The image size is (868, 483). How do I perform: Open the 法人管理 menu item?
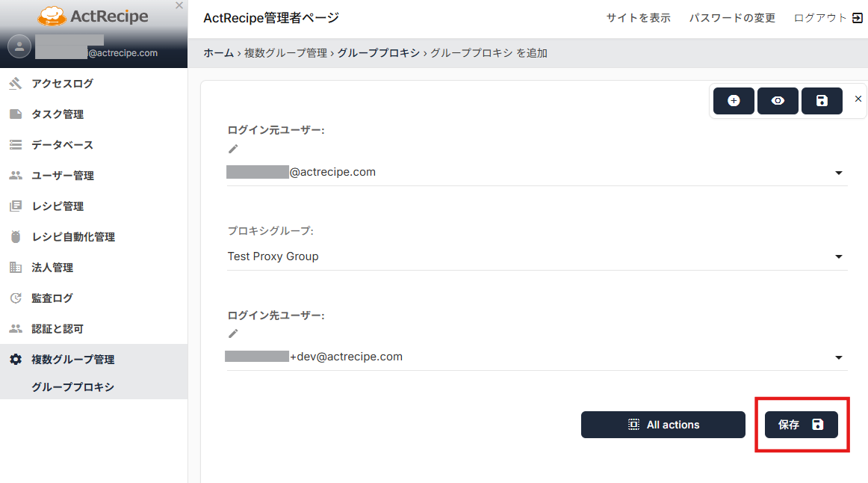[93, 268]
